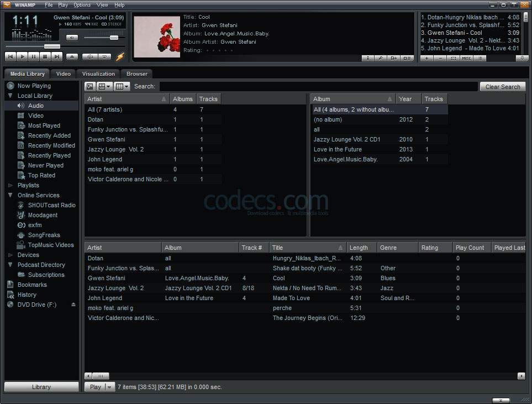Skip to the next track
532x404 pixels.
57,57
